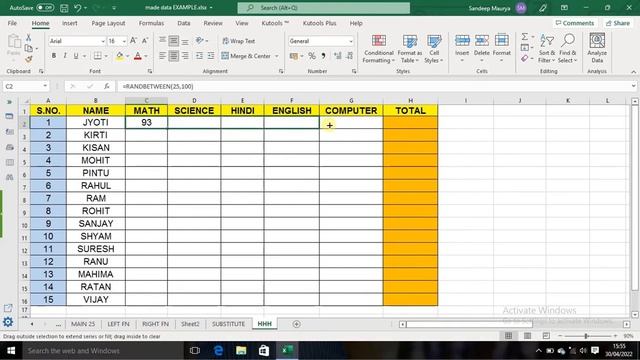Screen dimensions: 640x360
Task: Click the AutoSum sigma icon
Action: click(x=524, y=37)
